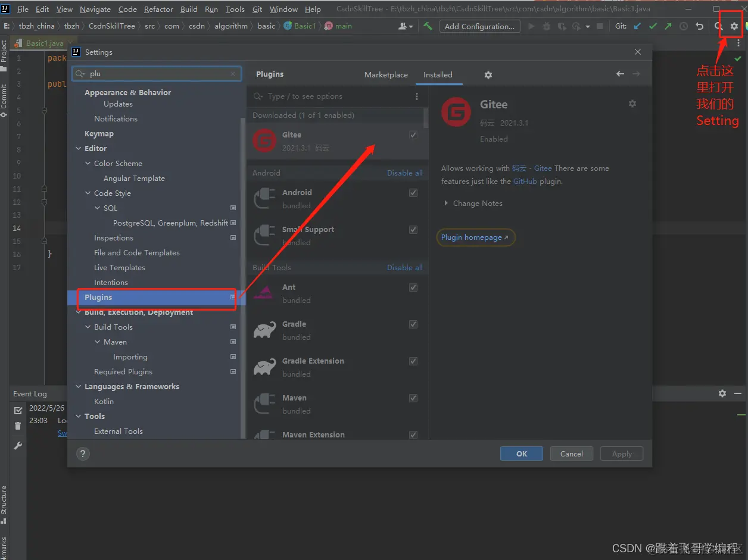Click the Git Commit checkmark icon
748x560 pixels.
(x=653, y=26)
